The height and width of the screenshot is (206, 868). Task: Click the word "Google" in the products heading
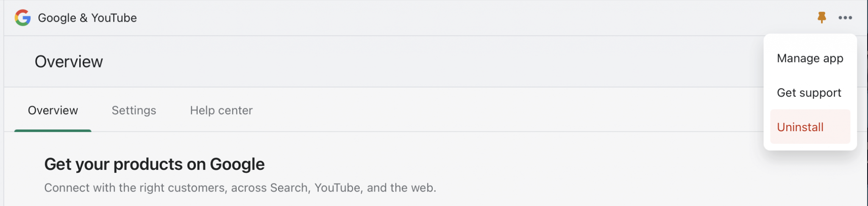coord(237,164)
